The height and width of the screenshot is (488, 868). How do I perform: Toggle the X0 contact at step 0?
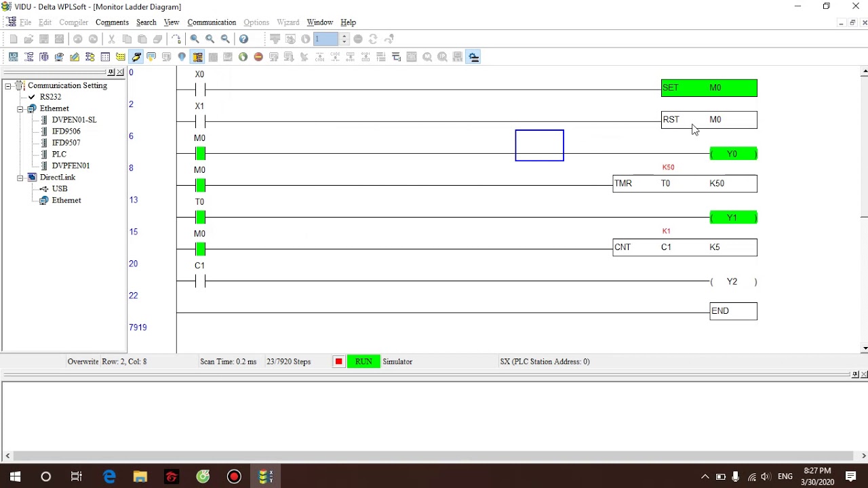199,89
